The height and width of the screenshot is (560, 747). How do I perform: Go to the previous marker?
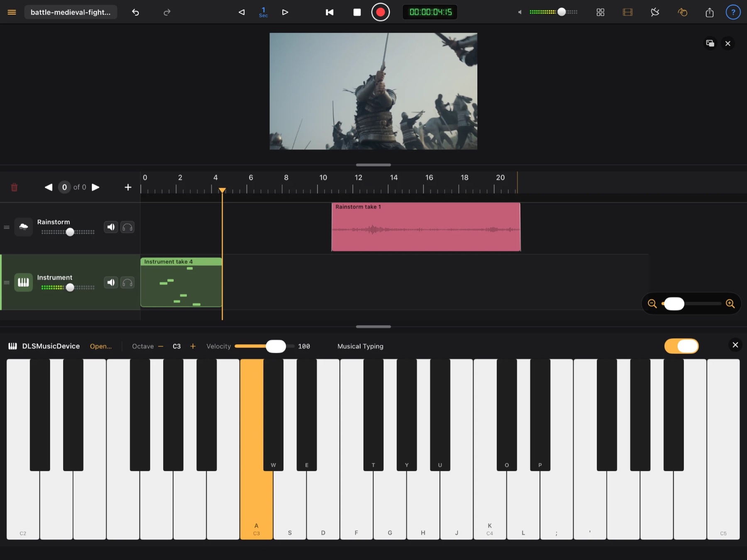coord(49,187)
